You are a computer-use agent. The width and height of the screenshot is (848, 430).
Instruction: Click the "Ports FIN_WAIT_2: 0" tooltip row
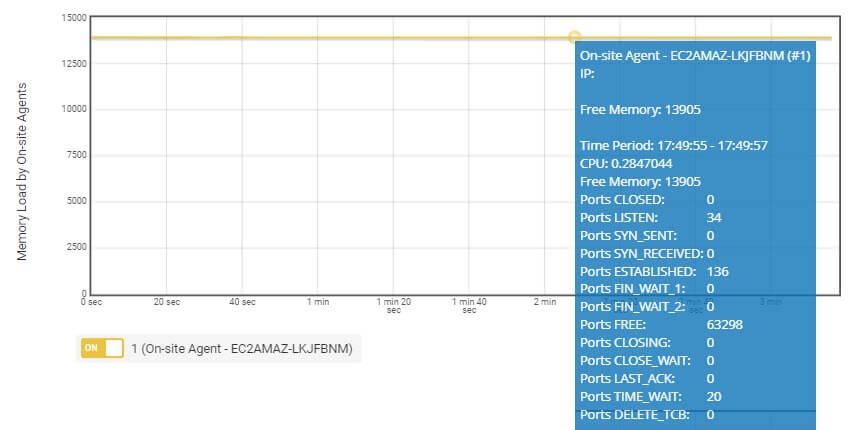coord(647,307)
